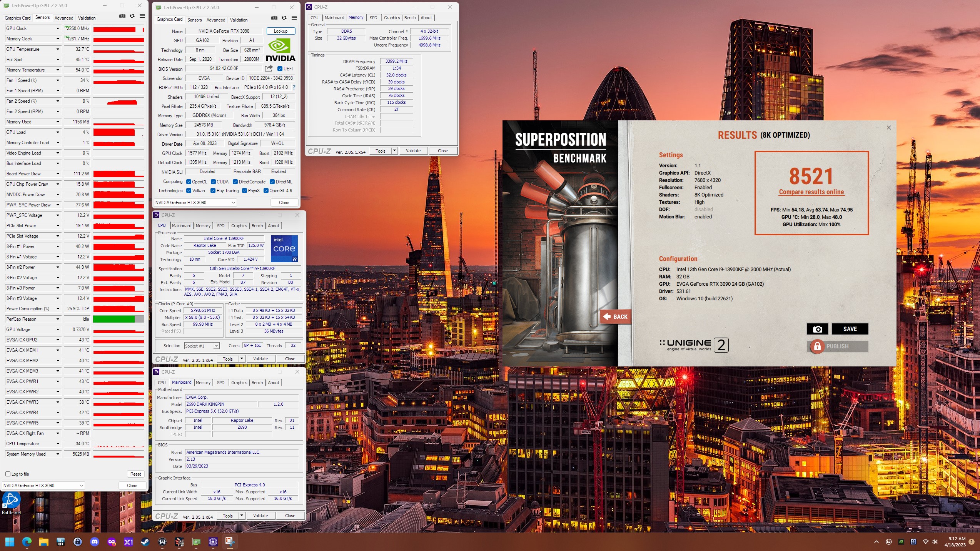Toggle the OpenCL checkbox

click(189, 182)
